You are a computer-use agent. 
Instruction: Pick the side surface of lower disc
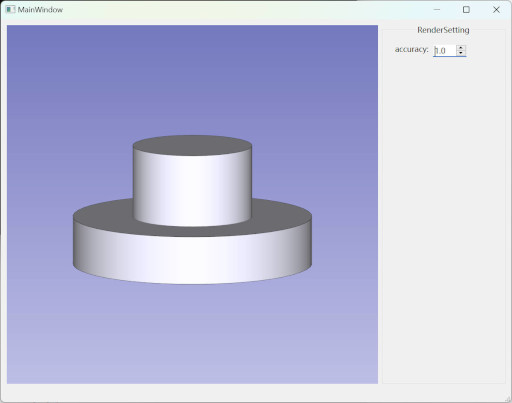coord(192,260)
